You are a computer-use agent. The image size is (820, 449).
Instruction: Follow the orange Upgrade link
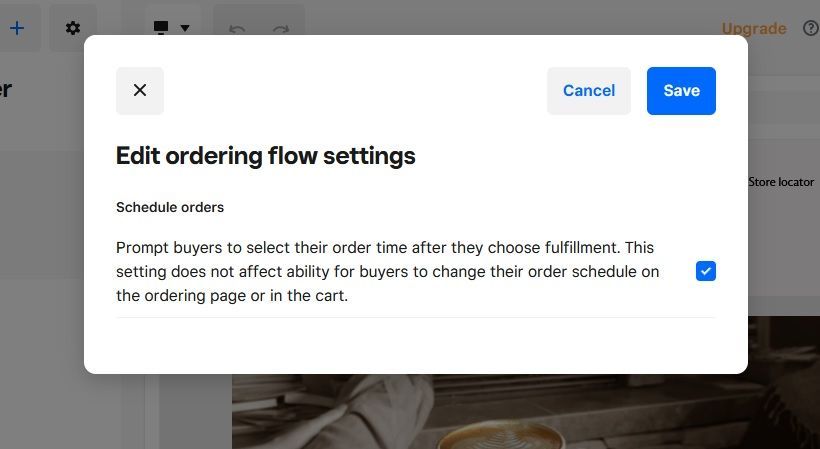point(753,28)
